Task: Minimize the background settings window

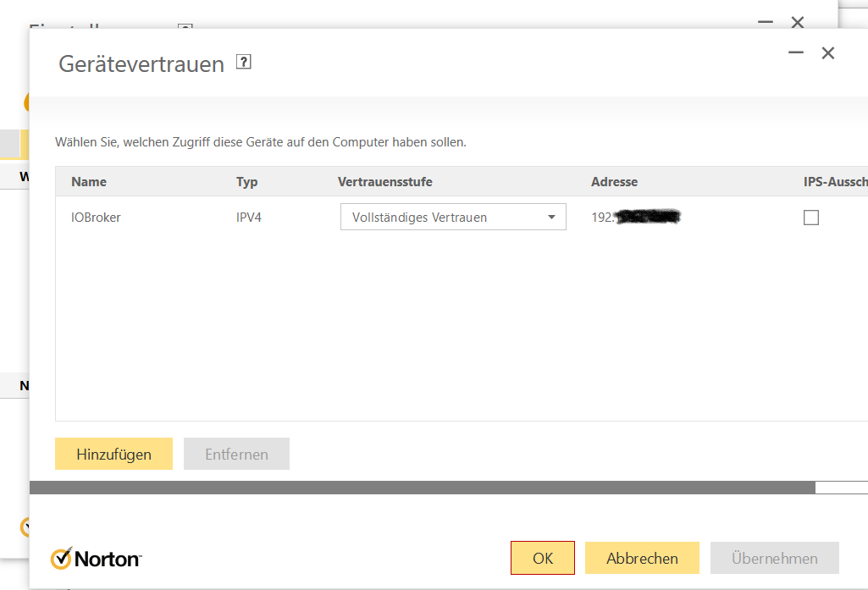Action: pos(765,22)
